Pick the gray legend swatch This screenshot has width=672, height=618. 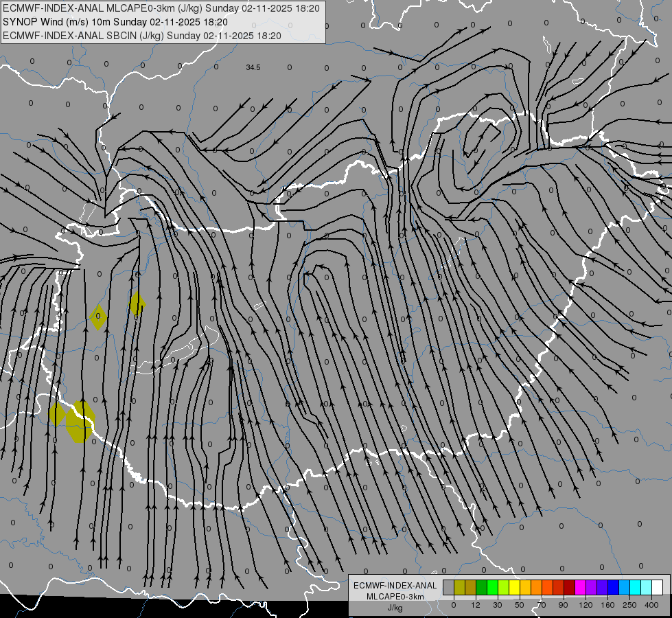448,587
